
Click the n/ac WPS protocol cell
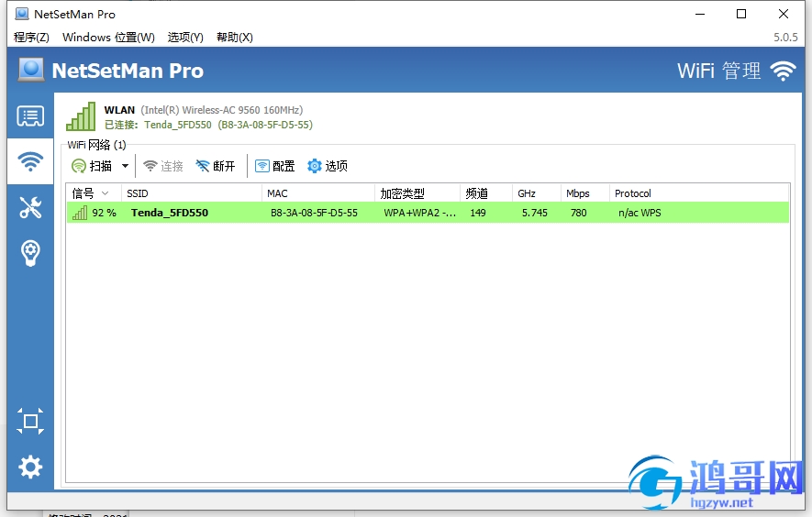click(640, 213)
